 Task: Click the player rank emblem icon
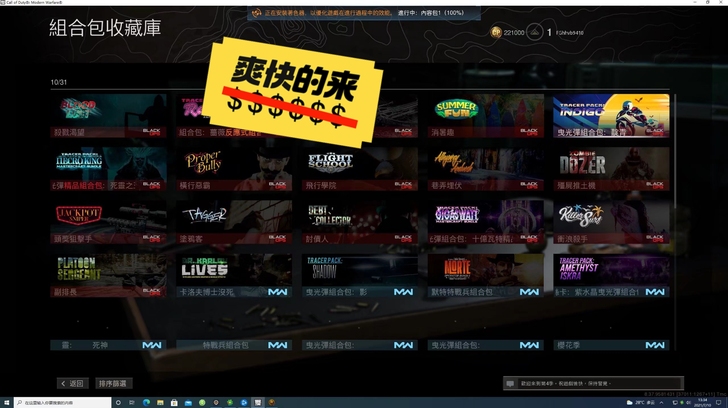coord(535,32)
